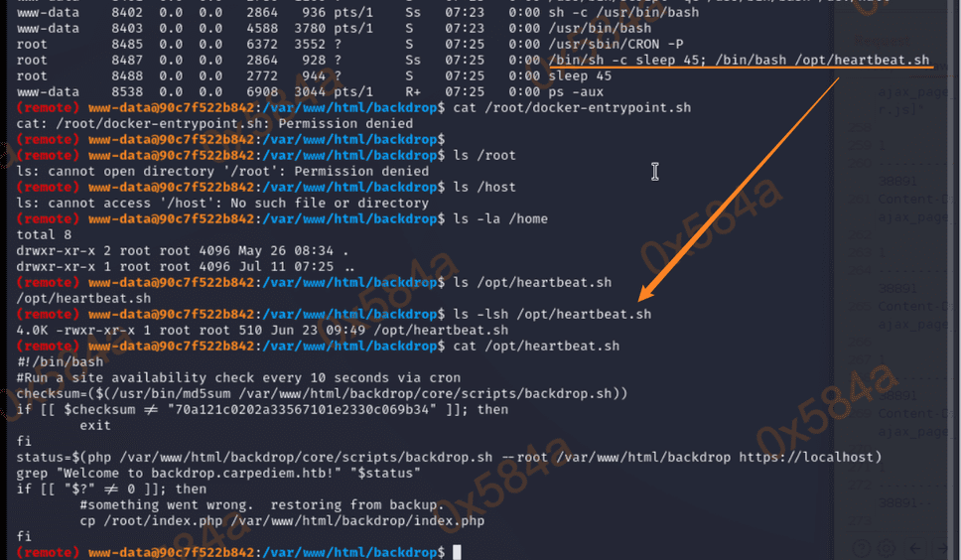961x560 pixels.
Task: Open the settings gear icon
Action: [889, 547]
